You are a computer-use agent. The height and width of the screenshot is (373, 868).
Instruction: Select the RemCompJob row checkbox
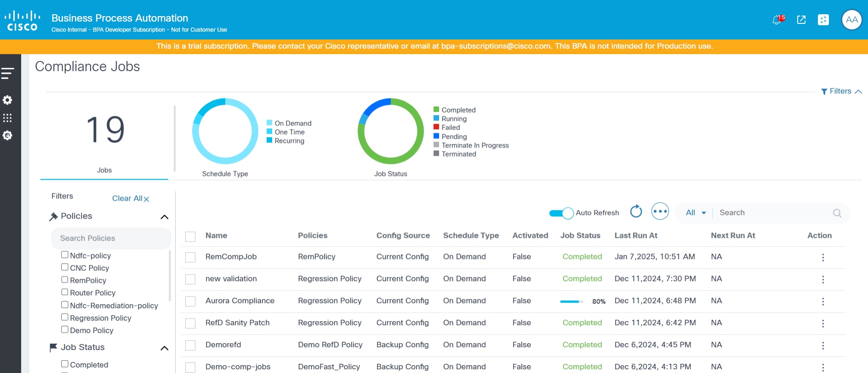190,257
